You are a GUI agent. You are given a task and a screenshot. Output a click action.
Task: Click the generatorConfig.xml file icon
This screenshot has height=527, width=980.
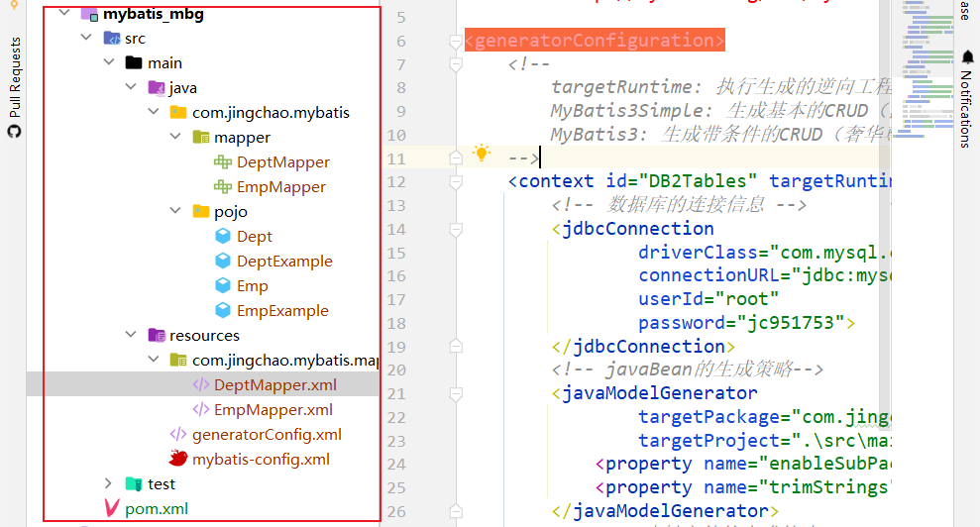coord(178,435)
